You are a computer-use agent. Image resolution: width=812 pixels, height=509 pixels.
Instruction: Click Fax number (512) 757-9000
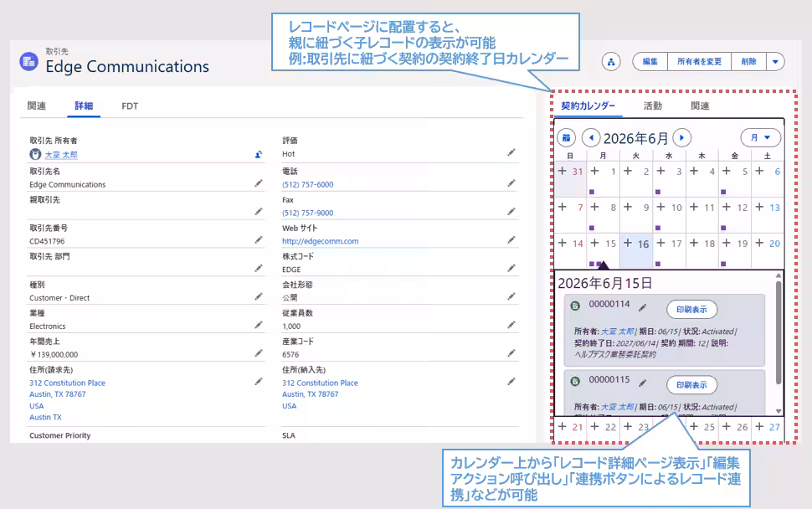(307, 213)
